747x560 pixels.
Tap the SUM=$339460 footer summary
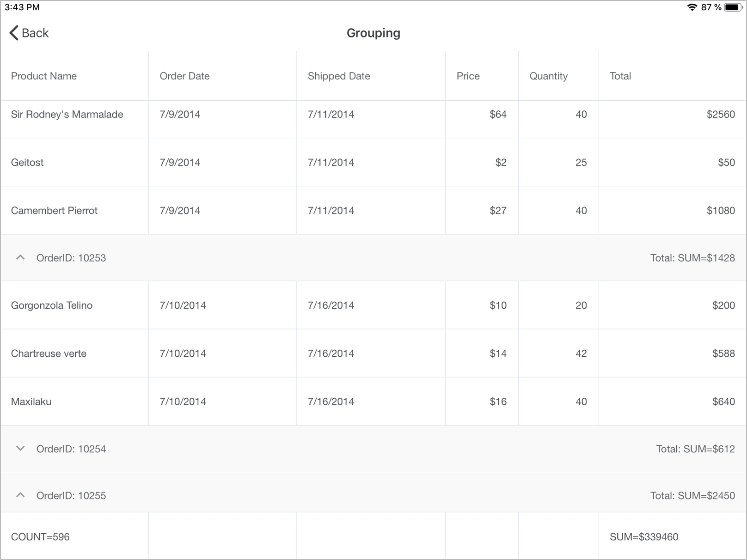(x=643, y=537)
